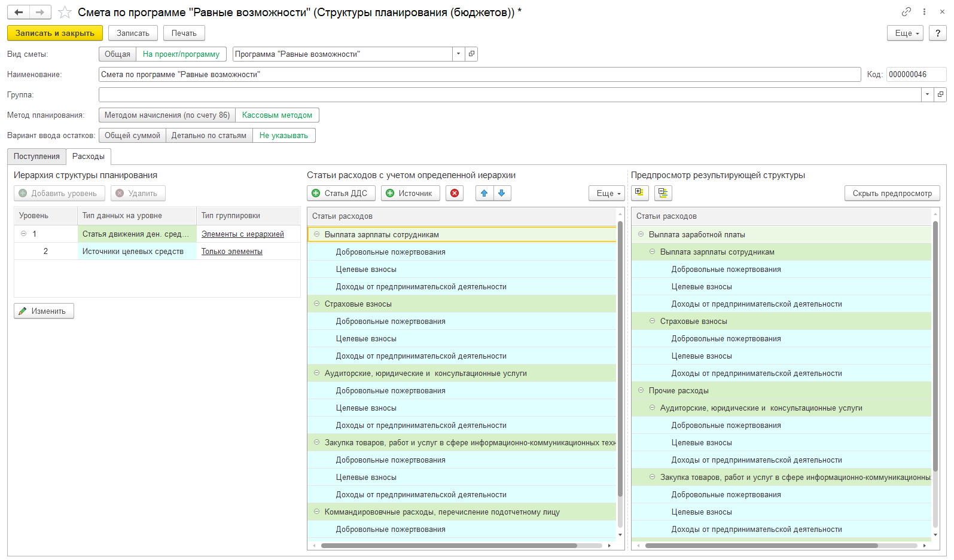Choose "Методом начисления (по счету 86)" planning method

coord(167,115)
